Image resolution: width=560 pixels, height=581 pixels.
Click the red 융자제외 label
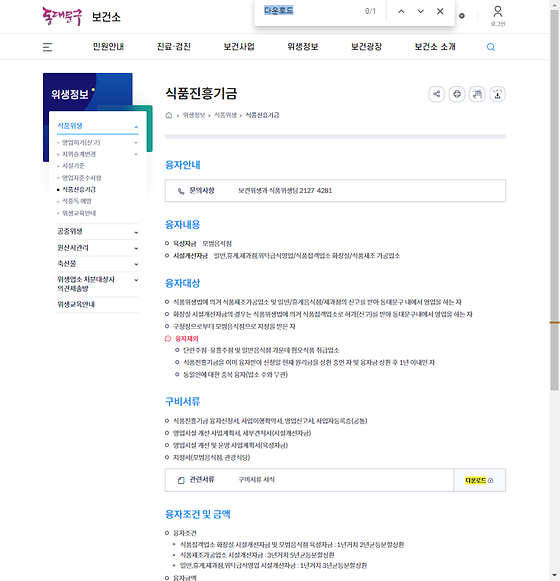(x=187, y=339)
